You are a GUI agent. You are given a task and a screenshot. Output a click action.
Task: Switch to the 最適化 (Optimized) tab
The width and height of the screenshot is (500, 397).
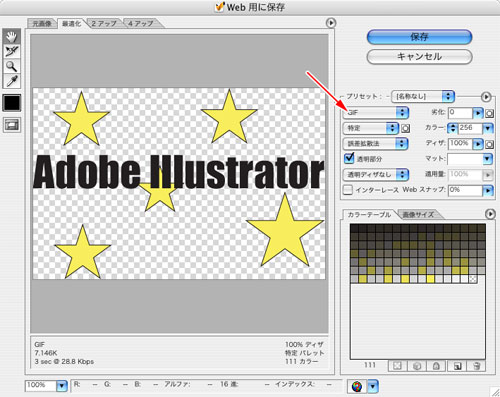click(71, 24)
